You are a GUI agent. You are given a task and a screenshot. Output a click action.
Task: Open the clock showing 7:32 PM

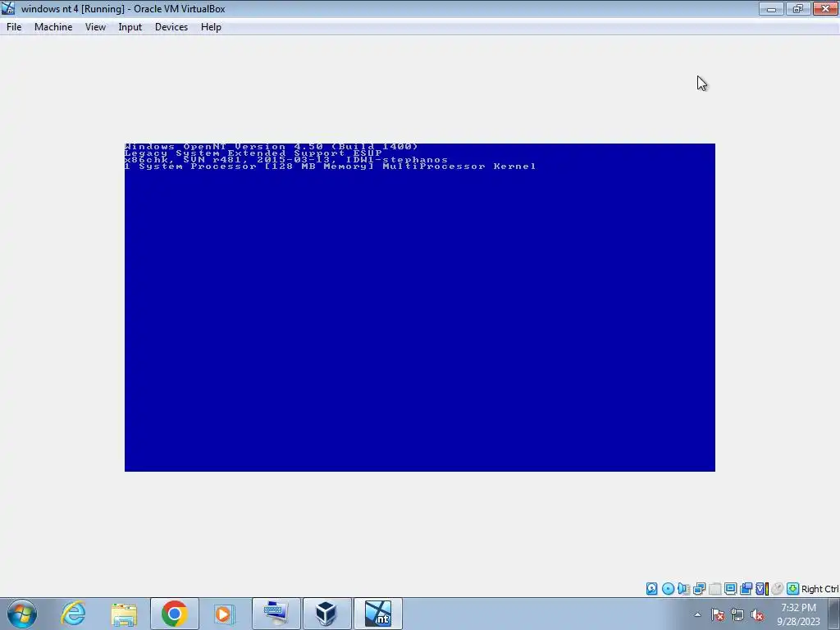click(x=799, y=614)
